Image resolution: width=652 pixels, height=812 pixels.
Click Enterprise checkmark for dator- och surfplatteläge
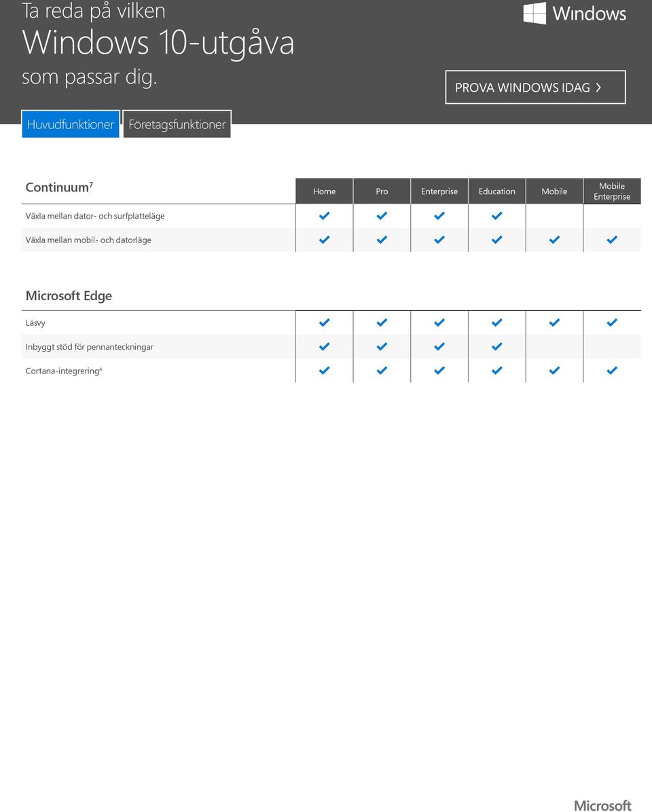(439, 215)
